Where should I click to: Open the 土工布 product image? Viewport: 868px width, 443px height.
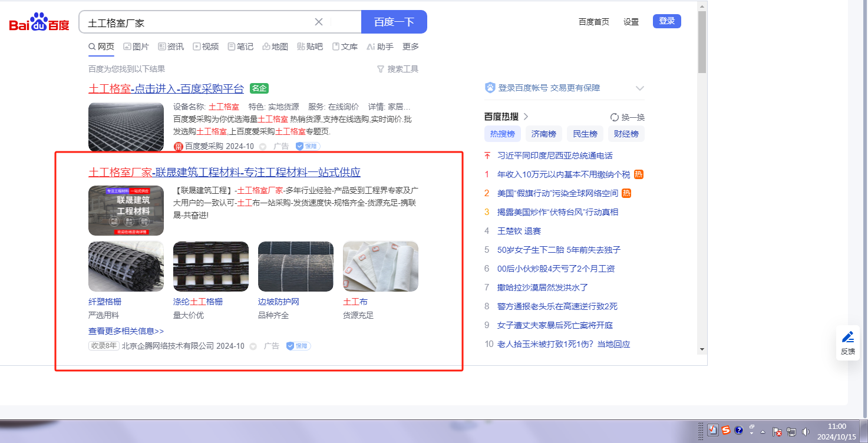(381, 266)
